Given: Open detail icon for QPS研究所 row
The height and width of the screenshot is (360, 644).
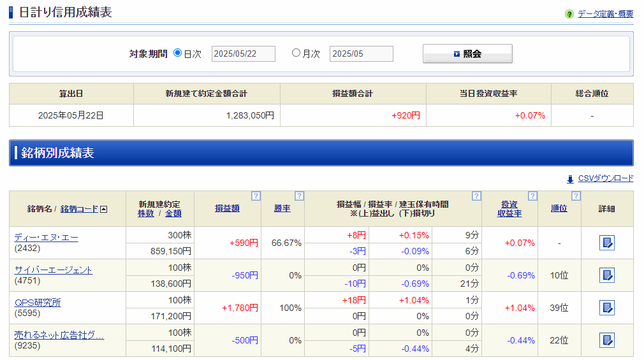Looking at the screenshot, I should coord(606,308).
